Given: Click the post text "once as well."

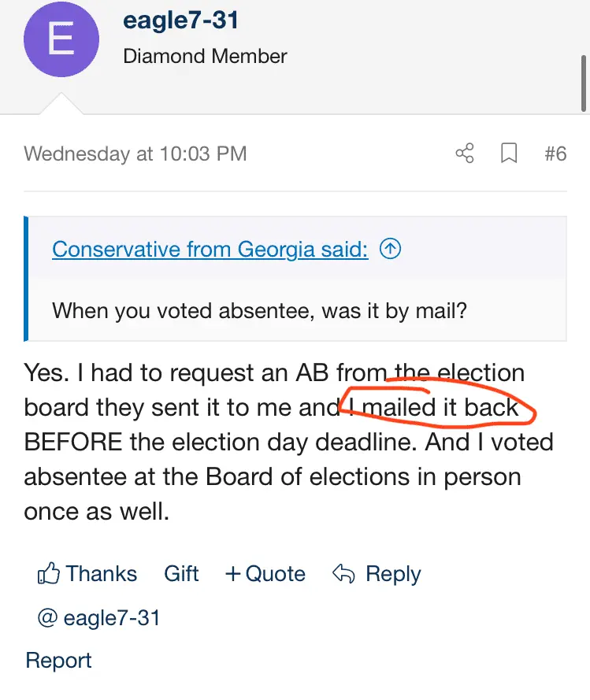Looking at the screenshot, I should pos(97,512).
